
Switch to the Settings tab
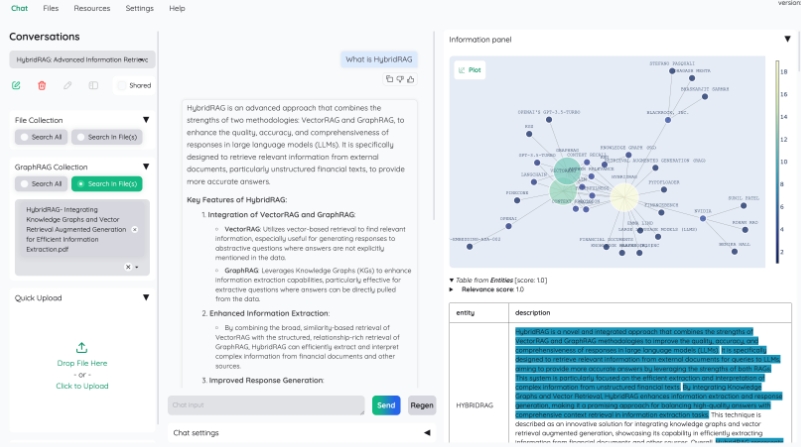click(140, 8)
